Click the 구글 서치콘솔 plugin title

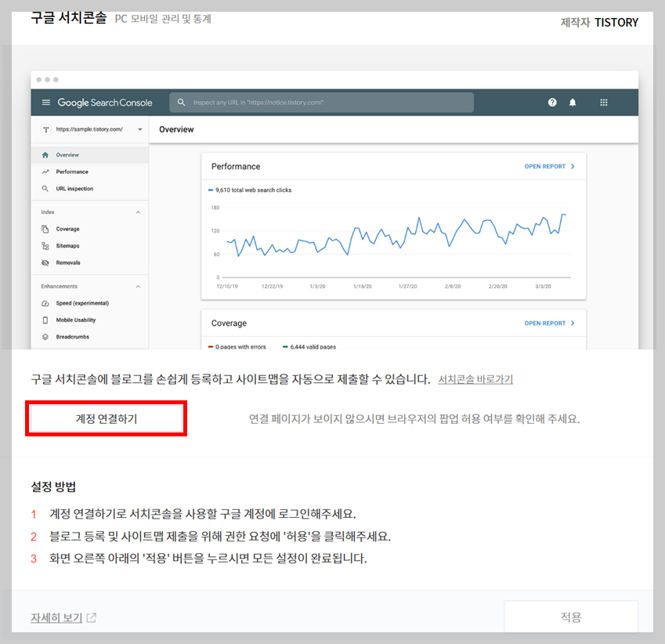pos(69,18)
